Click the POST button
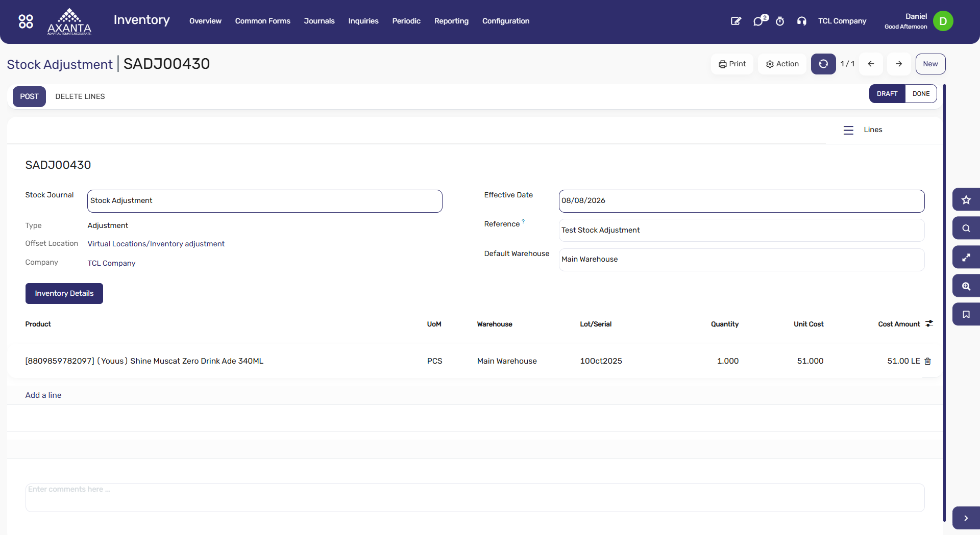 click(x=29, y=96)
